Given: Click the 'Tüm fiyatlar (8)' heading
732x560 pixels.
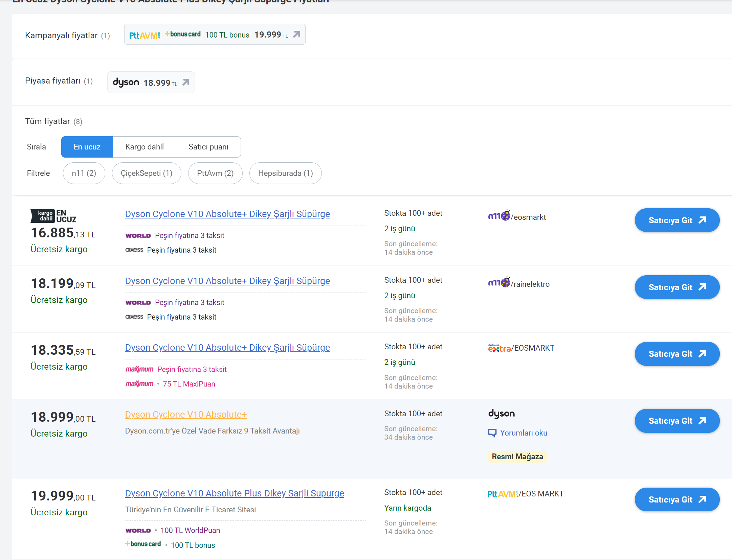Looking at the screenshot, I should 53,121.
